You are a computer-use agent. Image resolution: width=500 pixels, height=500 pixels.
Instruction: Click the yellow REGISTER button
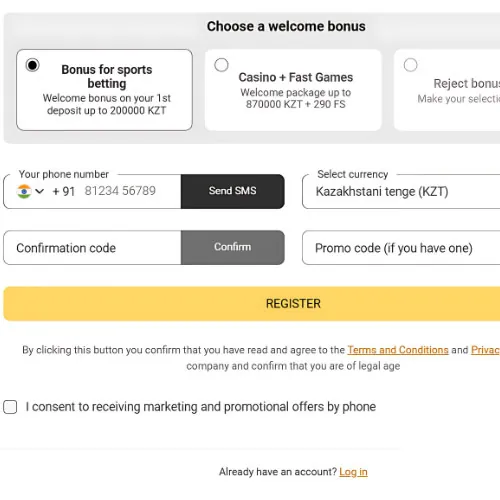point(252,304)
